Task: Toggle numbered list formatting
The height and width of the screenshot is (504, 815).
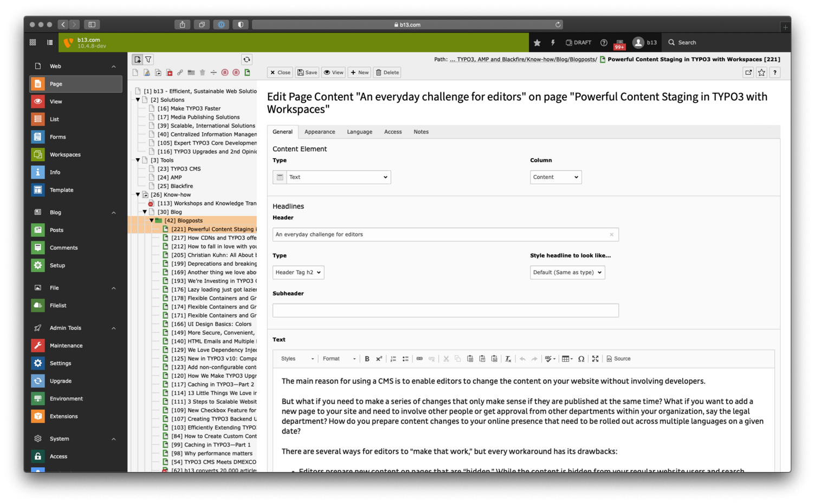Action: pyautogui.click(x=393, y=358)
